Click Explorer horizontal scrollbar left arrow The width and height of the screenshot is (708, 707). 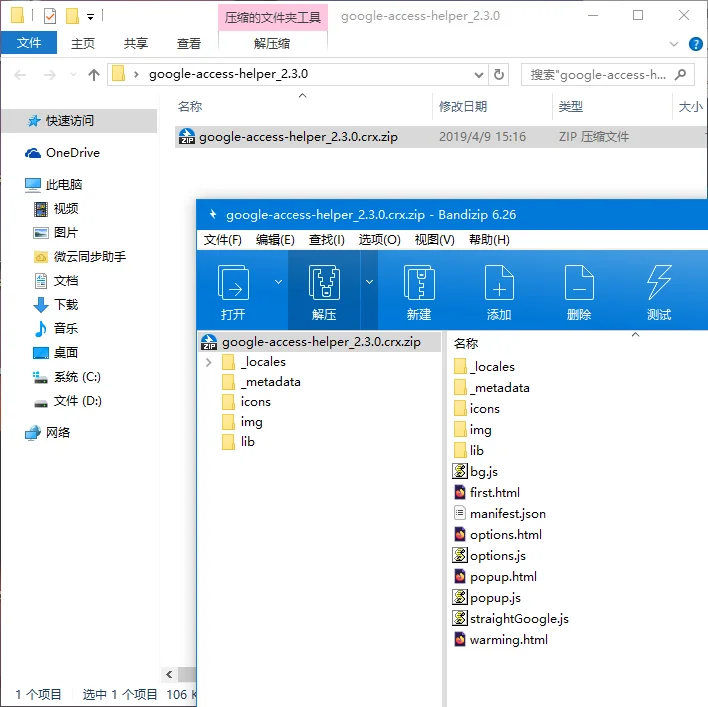(169, 674)
